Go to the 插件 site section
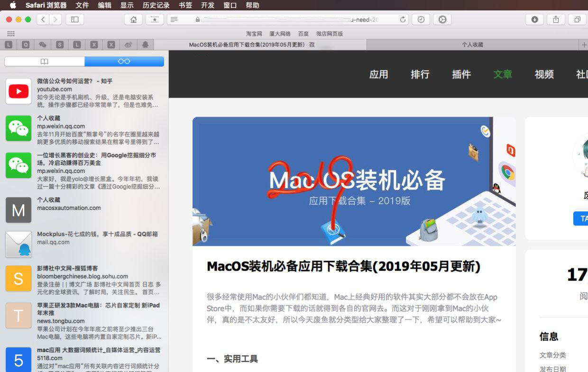The height and width of the screenshot is (372, 588). point(461,74)
